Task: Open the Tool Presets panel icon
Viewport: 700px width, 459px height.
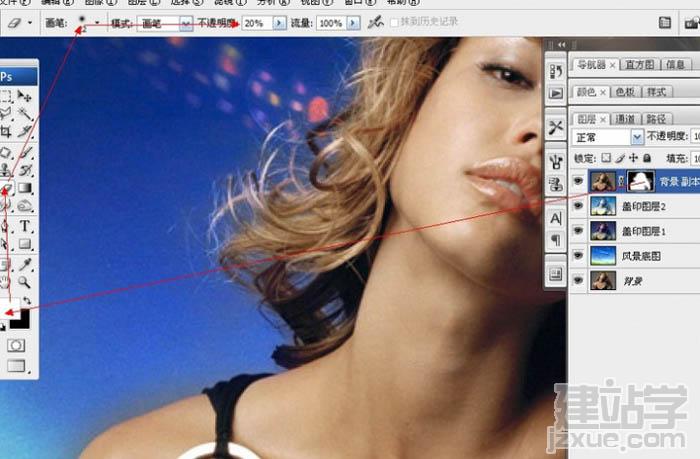Action: point(556,127)
